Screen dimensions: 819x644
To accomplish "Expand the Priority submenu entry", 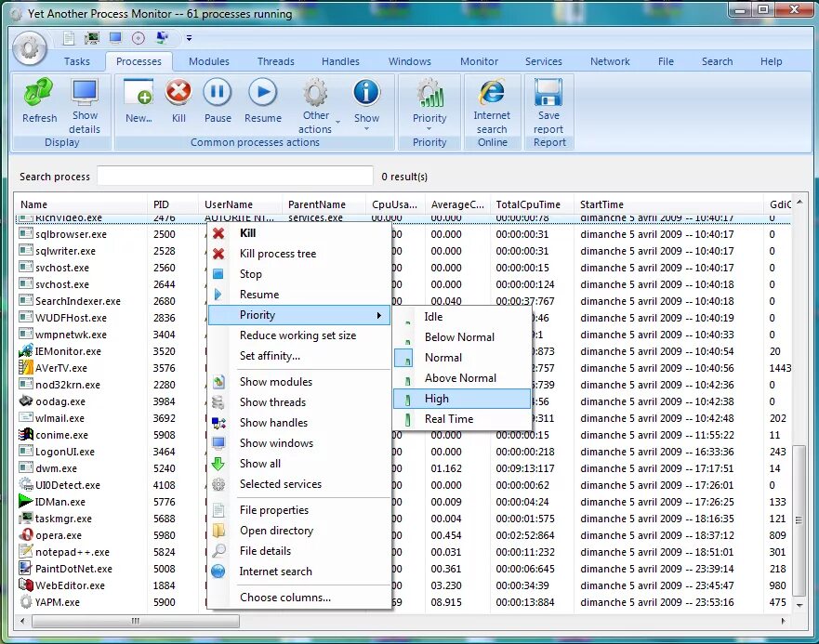I will tap(298, 314).
